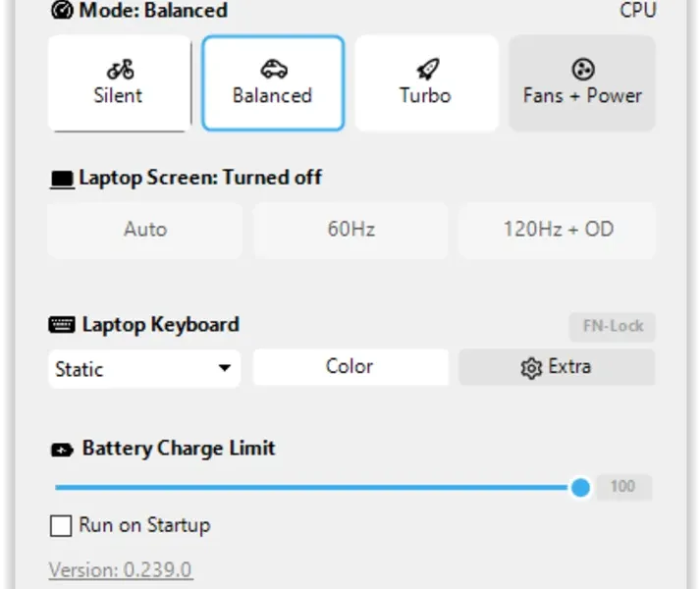The height and width of the screenshot is (589, 700).
Task: Click the car icon for Balanced mode
Action: coord(274,70)
